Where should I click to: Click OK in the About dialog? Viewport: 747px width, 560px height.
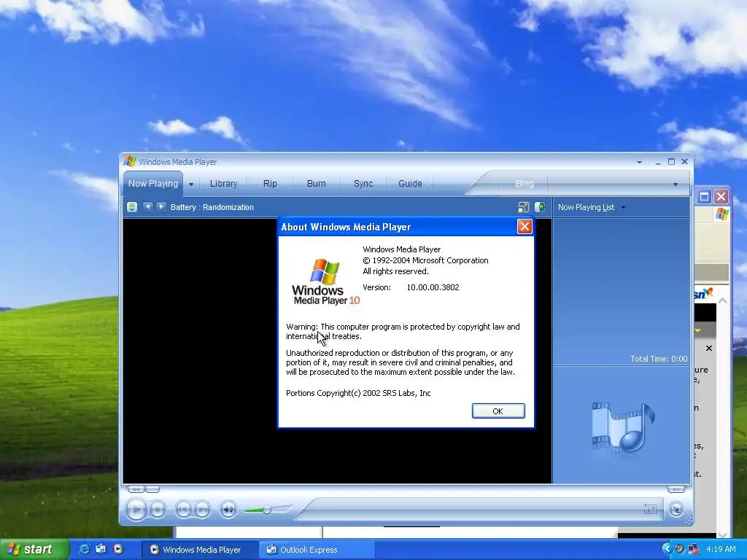point(498,411)
